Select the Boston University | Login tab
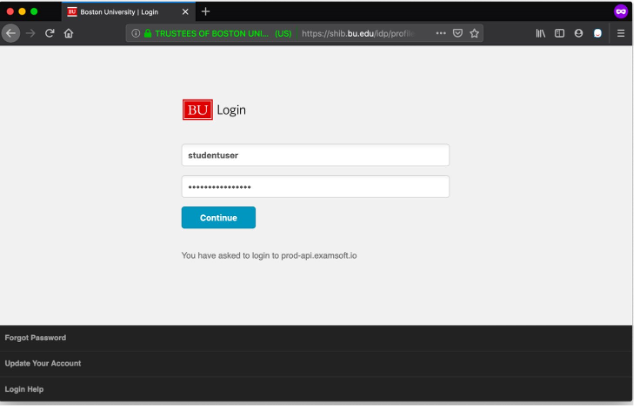This screenshot has width=634, height=406. (x=129, y=12)
